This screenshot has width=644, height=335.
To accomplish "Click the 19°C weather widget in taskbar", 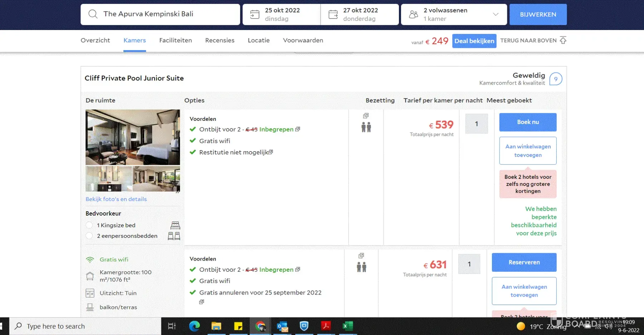I will (541, 326).
